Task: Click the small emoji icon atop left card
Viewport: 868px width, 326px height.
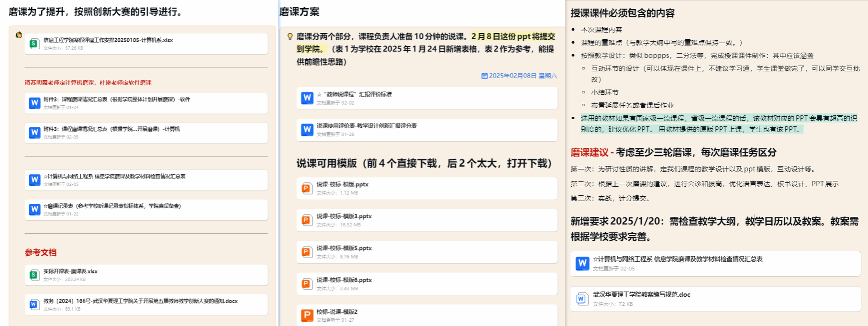Action: [x=19, y=34]
